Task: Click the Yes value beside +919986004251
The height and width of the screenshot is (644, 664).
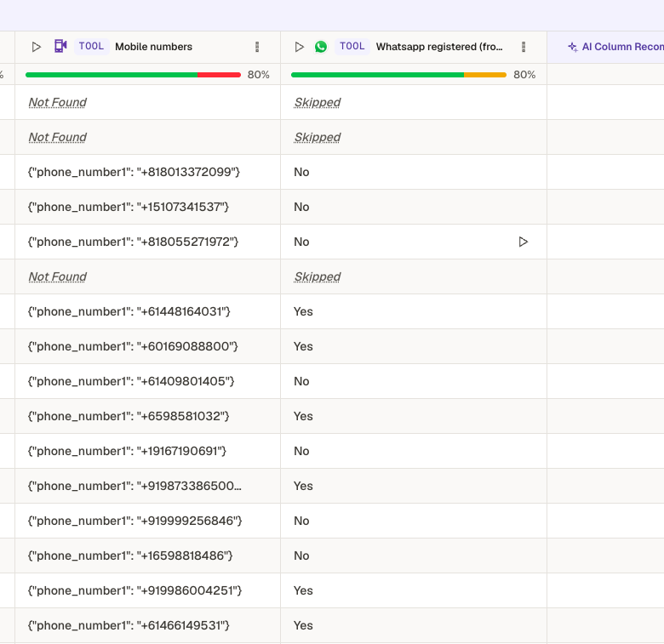Action: [303, 590]
